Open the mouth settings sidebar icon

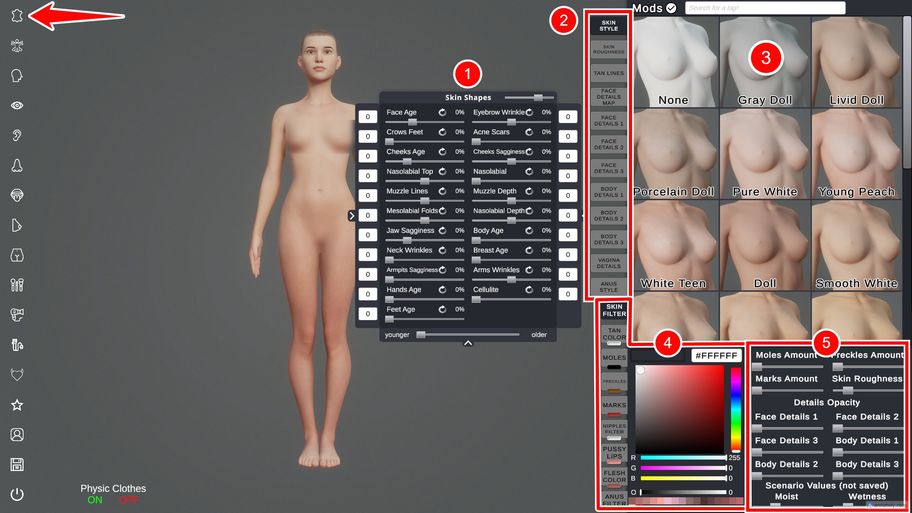pos(17,195)
